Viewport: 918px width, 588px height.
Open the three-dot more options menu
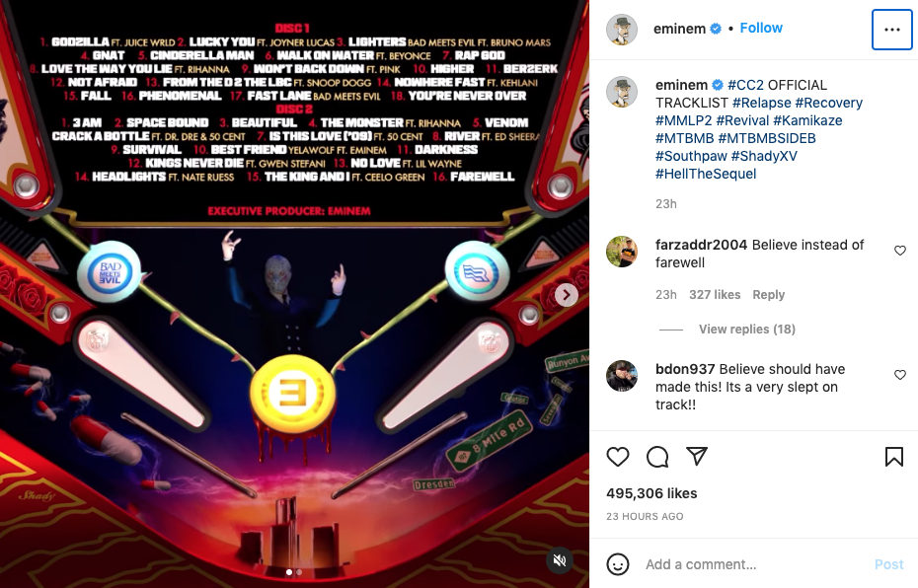coord(891,30)
